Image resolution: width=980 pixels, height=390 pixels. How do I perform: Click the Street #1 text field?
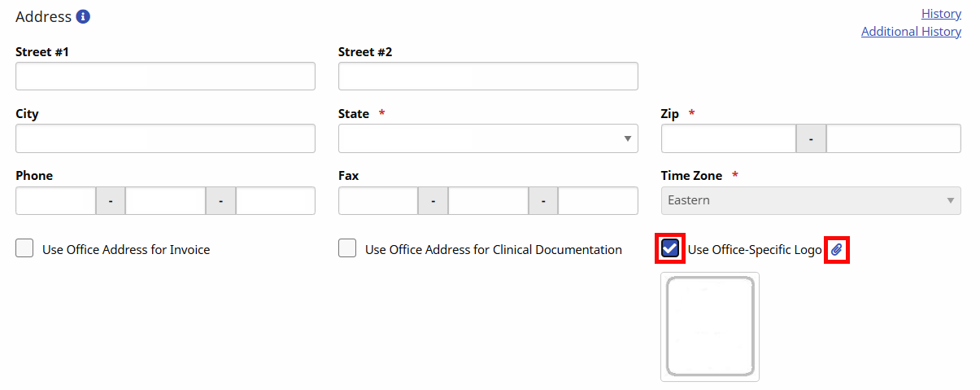(165, 77)
